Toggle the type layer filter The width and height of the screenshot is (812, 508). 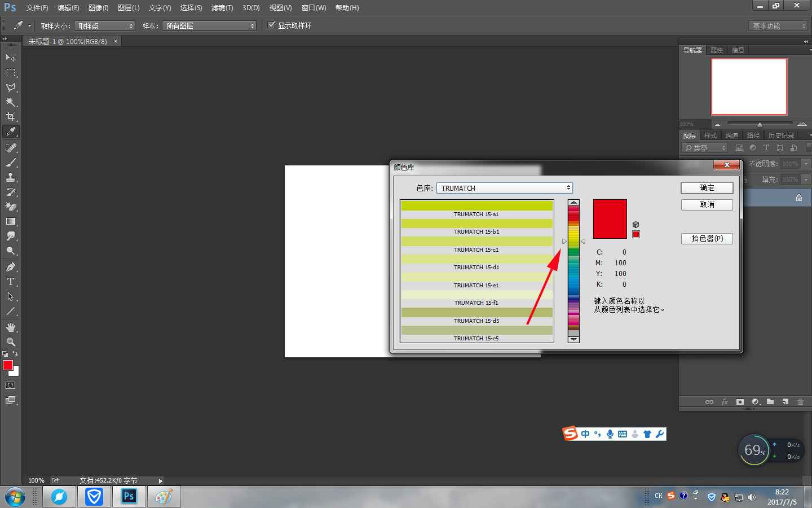point(766,148)
